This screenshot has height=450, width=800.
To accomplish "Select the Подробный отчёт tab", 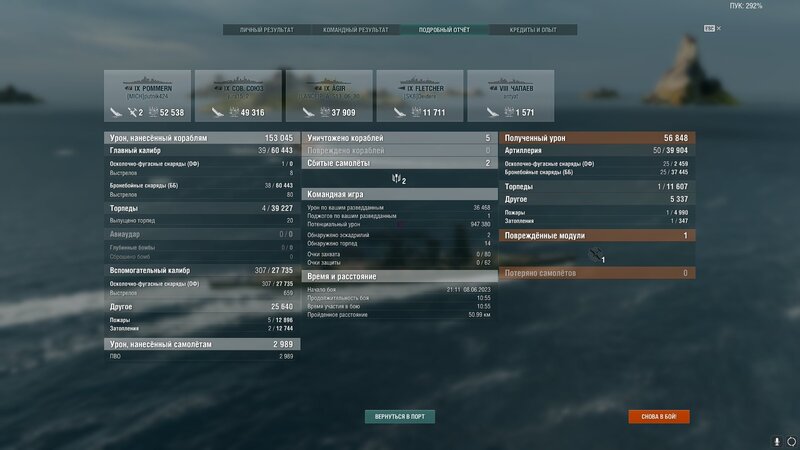I will (x=444, y=30).
